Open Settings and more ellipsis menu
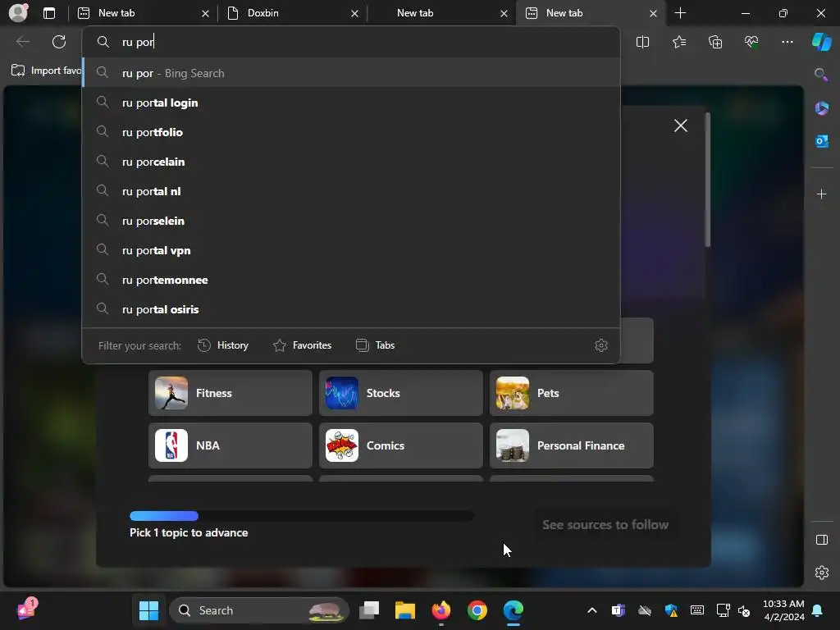 [787, 42]
